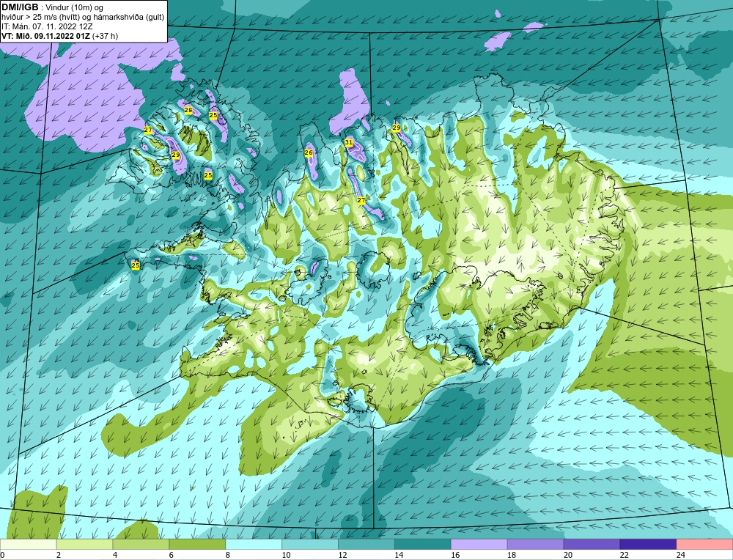Click the legend scale number 24
Viewport: 733px width, 560px height.
[x=681, y=555]
